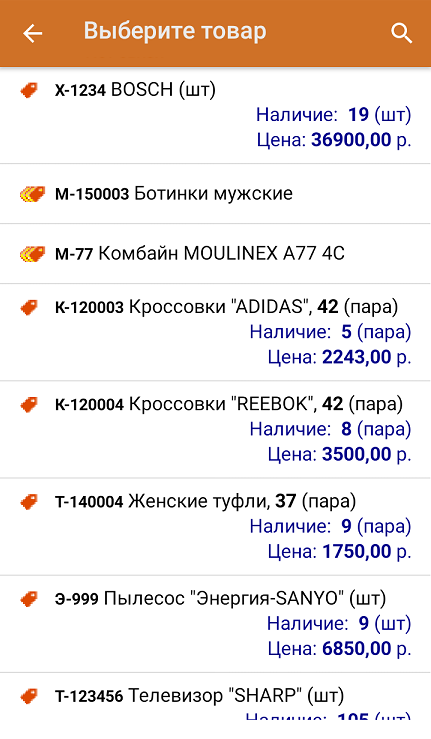The image size is (431, 739).
Task: Choose Пылесос "Энергия-SANYO" product
Action: [216, 624]
